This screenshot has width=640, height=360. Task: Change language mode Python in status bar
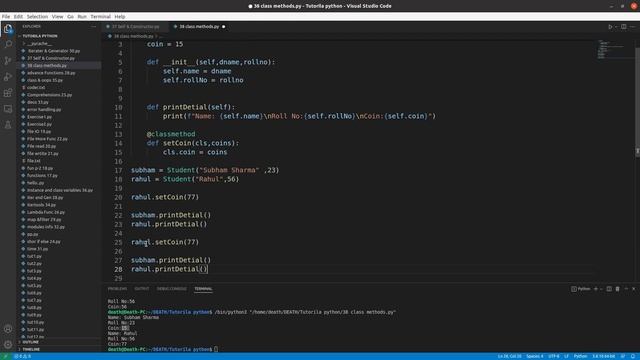pos(580,356)
